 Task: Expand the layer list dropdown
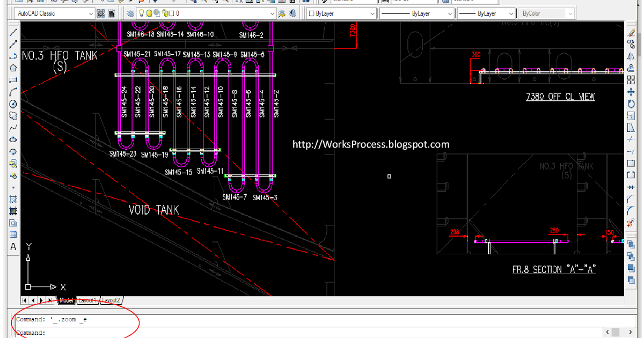[272, 13]
